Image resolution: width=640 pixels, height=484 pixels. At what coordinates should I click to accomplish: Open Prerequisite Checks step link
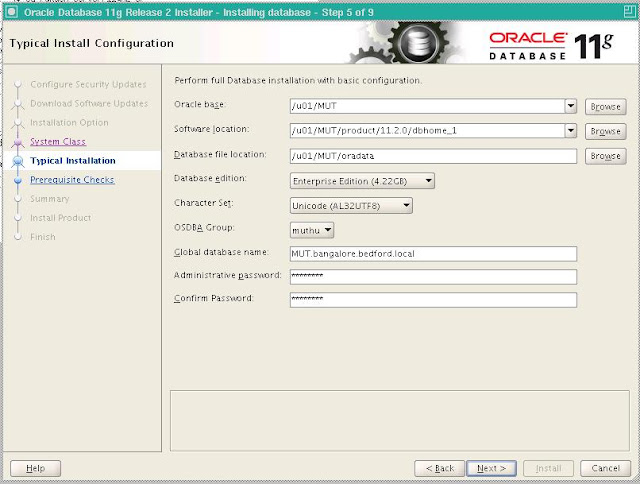pos(72,180)
